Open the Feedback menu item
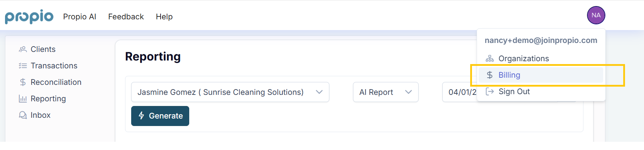Image resolution: width=644 pixels, height=150 pixels. 126,17
